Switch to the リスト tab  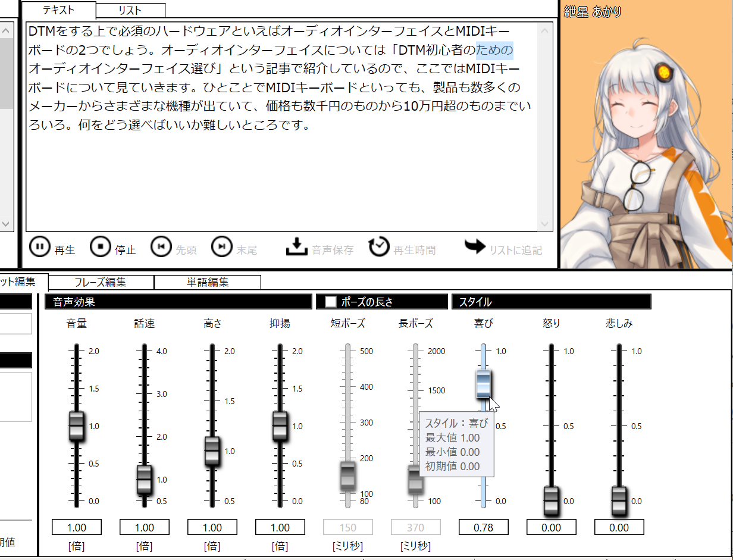tap(131, 10)
